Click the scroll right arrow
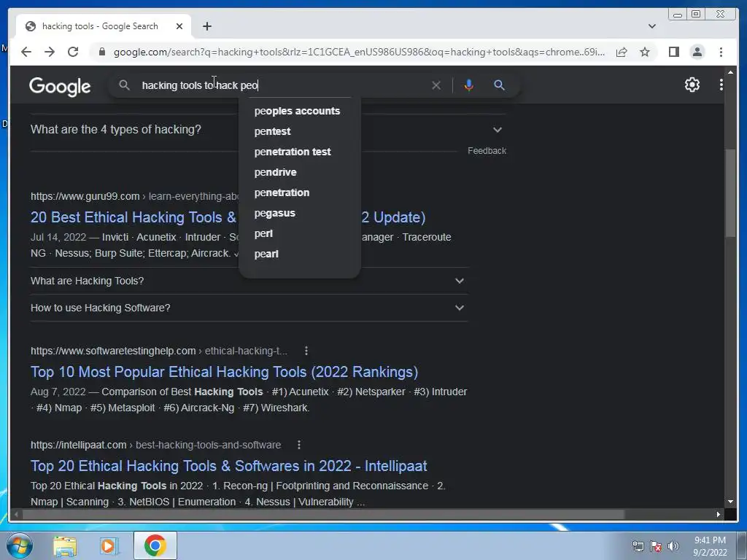 (718, 514)
